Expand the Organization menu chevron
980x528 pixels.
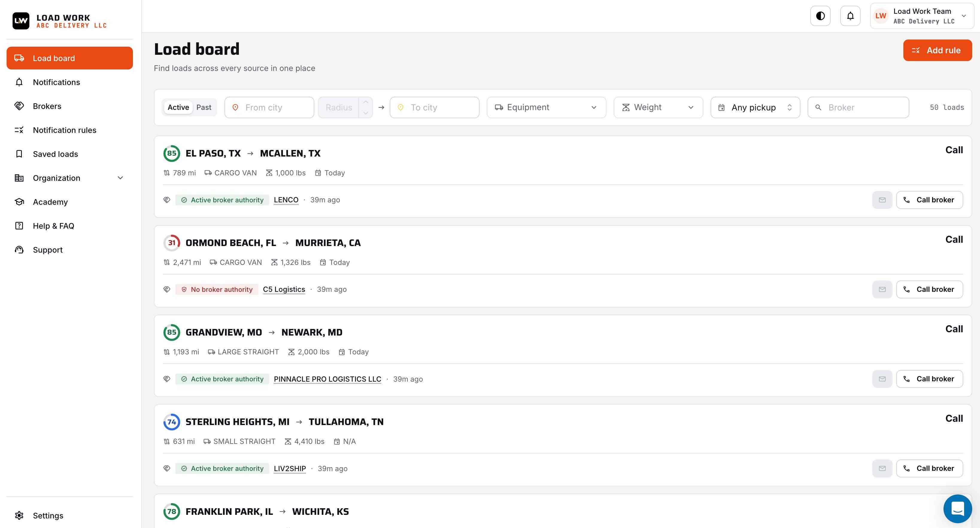[120, 178]
